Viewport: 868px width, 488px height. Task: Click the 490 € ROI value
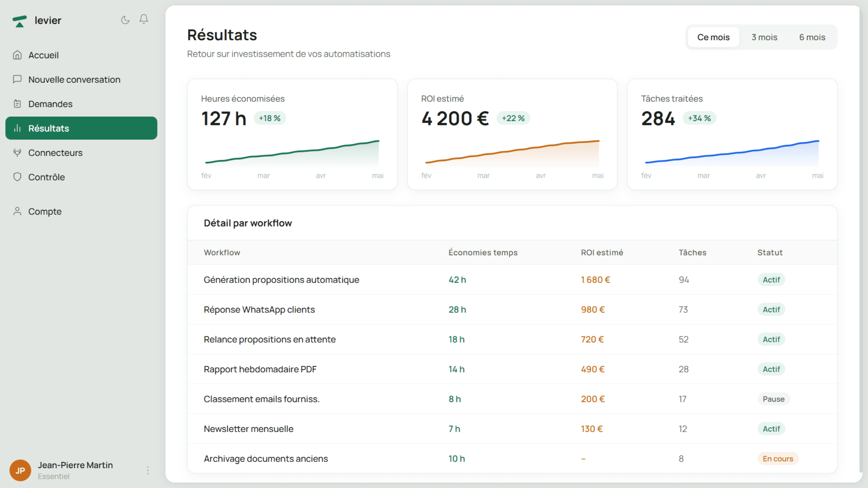point(593,369)
